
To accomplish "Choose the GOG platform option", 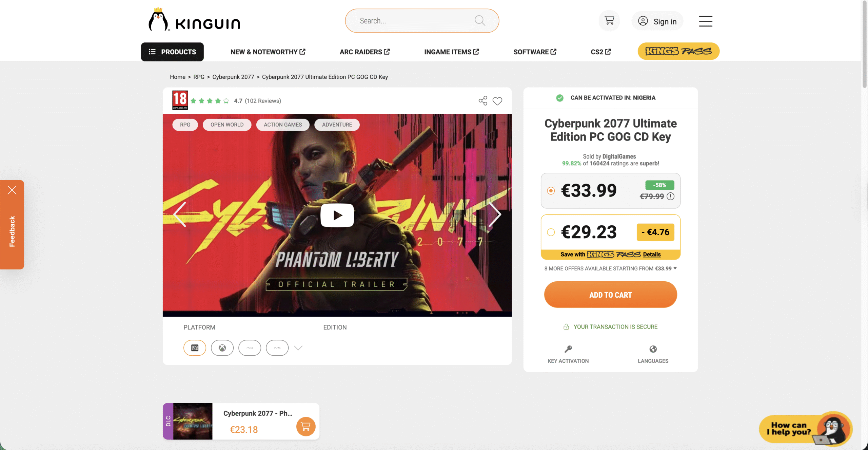I will (x=195, y=348).
